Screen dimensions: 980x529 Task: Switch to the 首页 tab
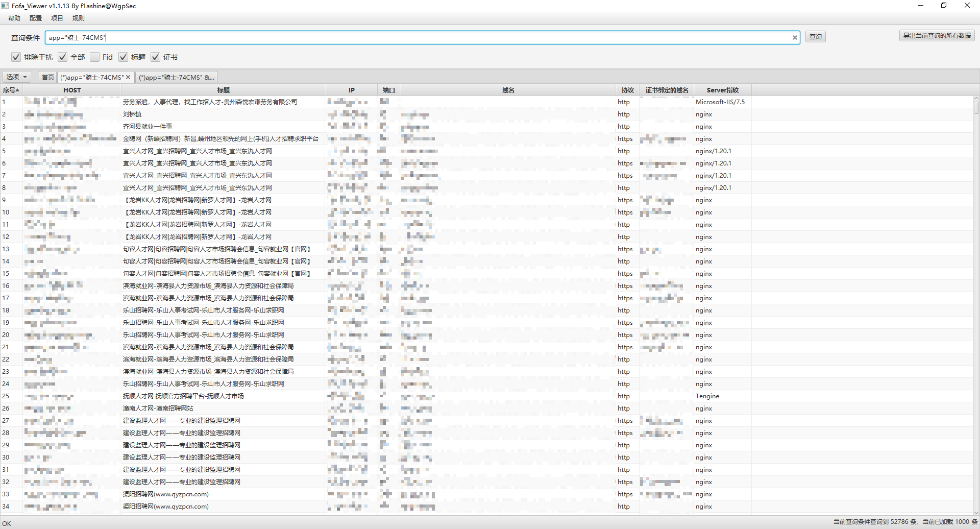[48, 77]
